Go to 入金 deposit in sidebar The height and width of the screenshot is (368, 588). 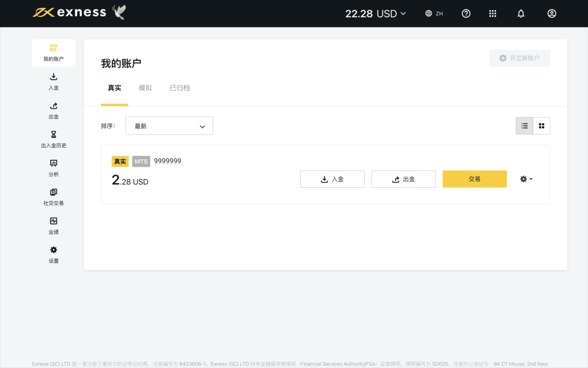(x=54, y=81)
